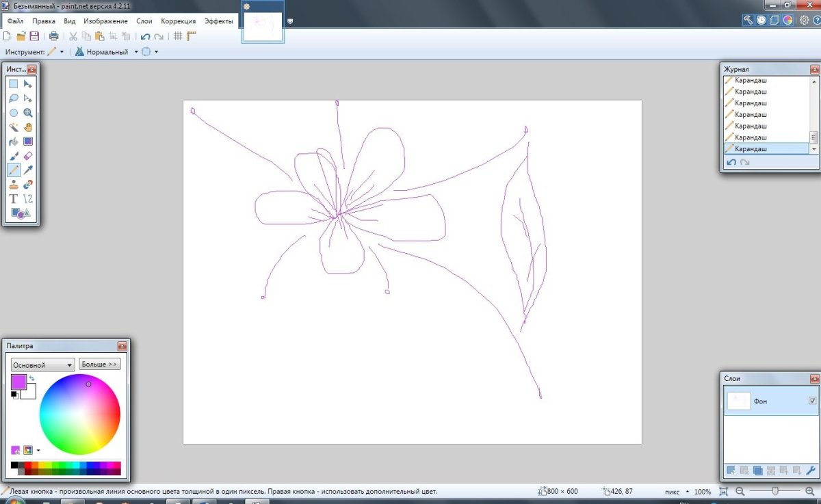
Task: Uncheck visibility checkbox of Фон layer
Action: pos(812,401)
